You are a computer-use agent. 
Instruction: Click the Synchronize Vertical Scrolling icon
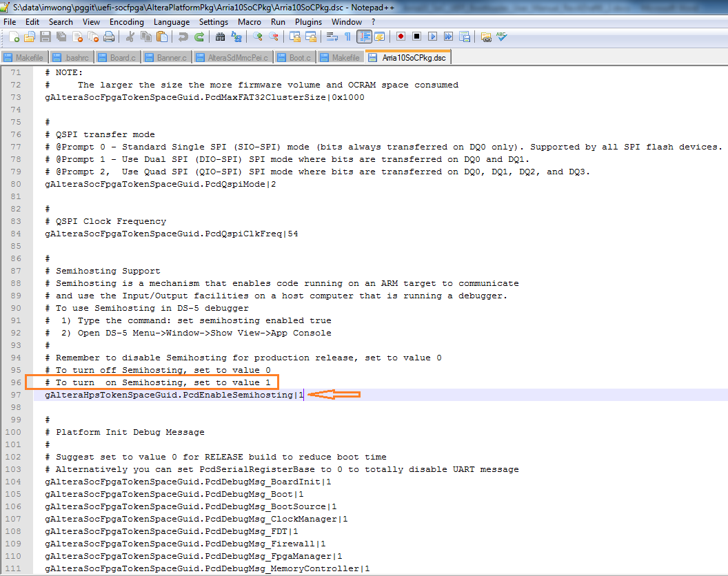click(x=295, y=37)
